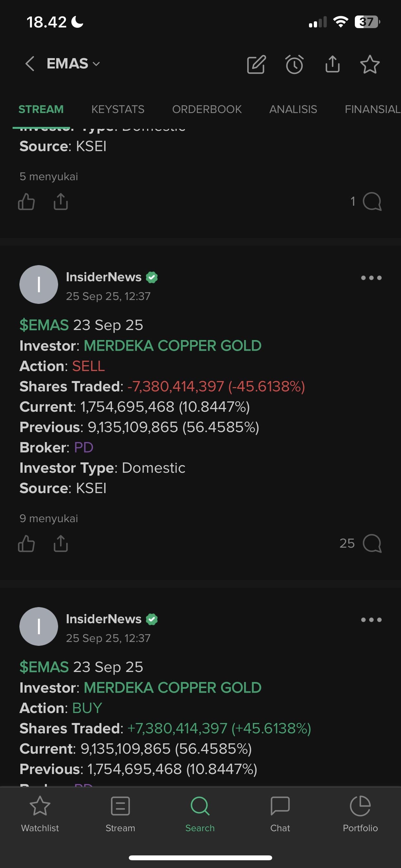
Task: Switch to the KEYSTATS tab
Action: (x=118, y=109)
